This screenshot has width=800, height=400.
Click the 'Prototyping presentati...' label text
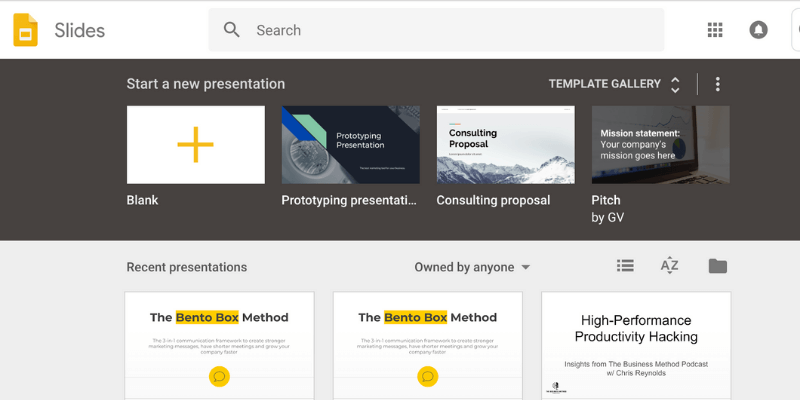click(x=349, y=201)
